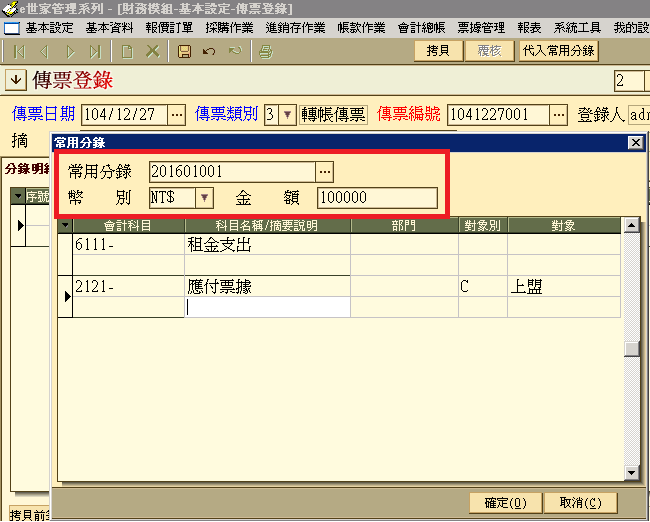Viewport: 650px width, 522px height.
Task: Open the 幣別 NT$ dropdown
Action: [x=204, y=198]
